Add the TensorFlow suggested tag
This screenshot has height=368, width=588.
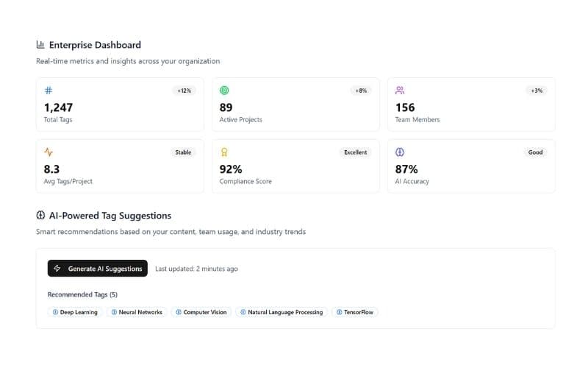354,312
